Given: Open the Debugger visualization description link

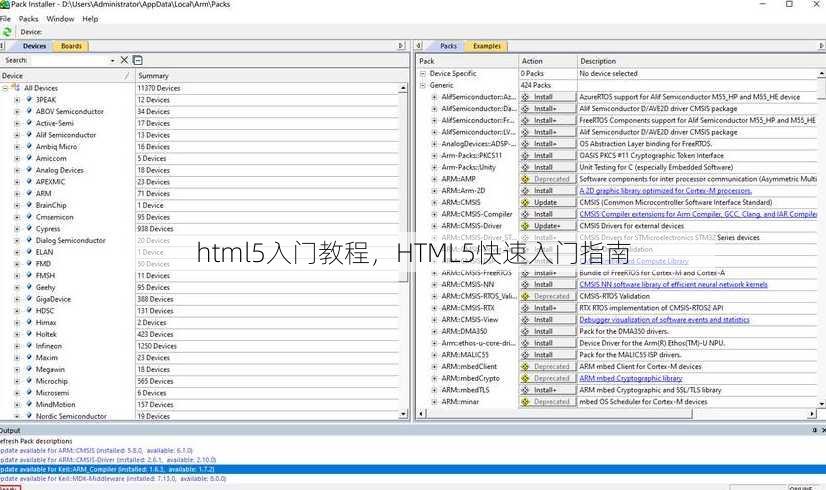Looking at the screenshot, I should coord(664,320).
